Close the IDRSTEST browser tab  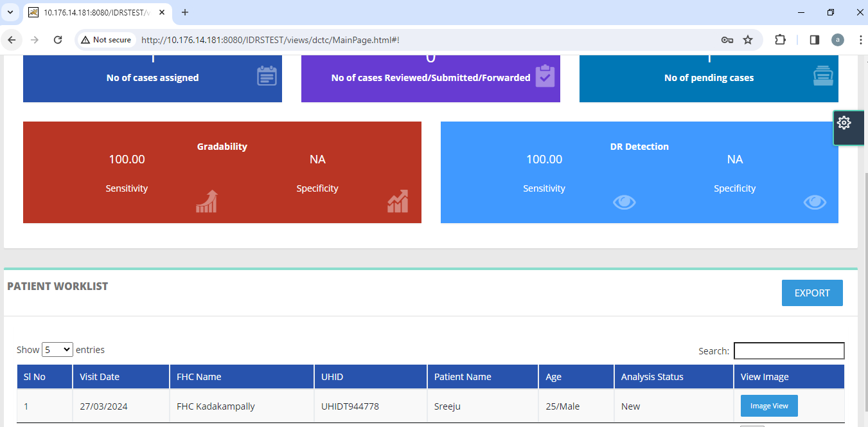tap(163, 12)
